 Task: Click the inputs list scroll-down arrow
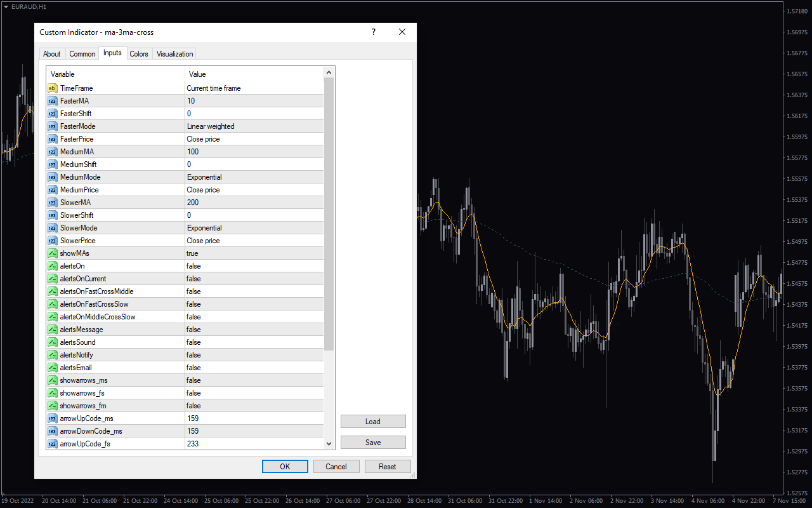329,444
